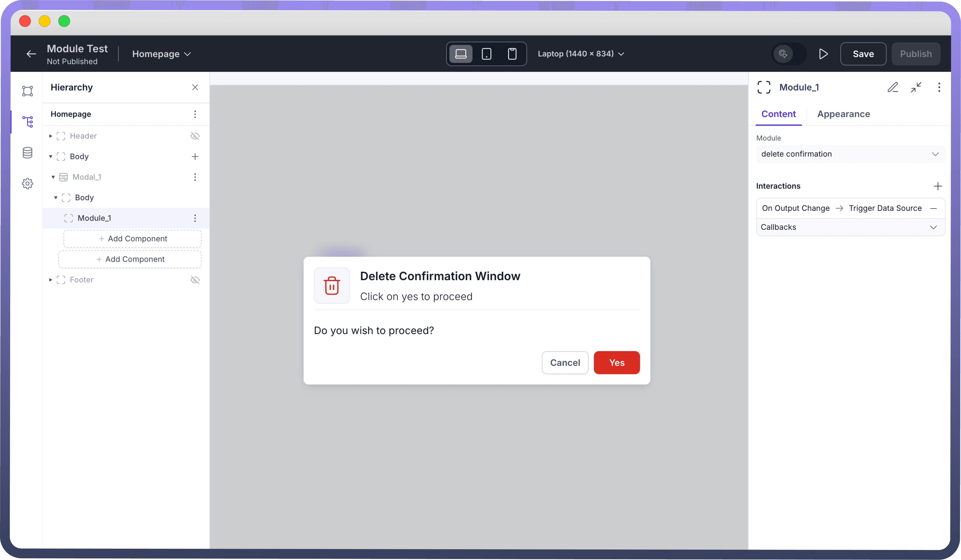This screenshot has width=961, height=560.
Task: Switch to the Appearance tab
Action: (x=843, y=114)
